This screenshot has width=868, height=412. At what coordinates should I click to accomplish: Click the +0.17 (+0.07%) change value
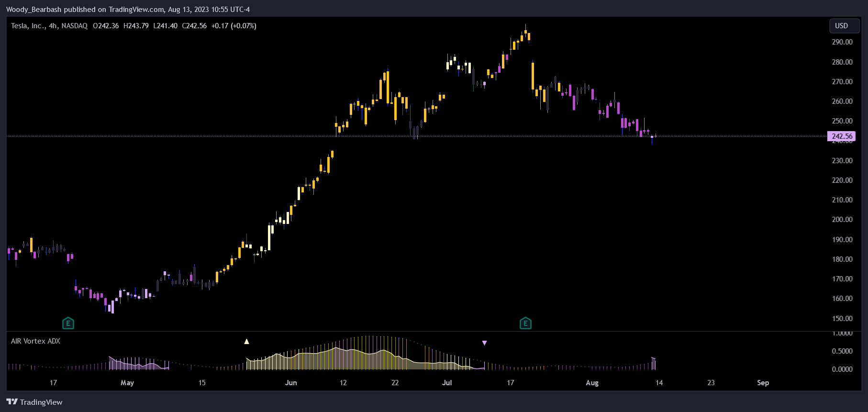click(234, 26)
